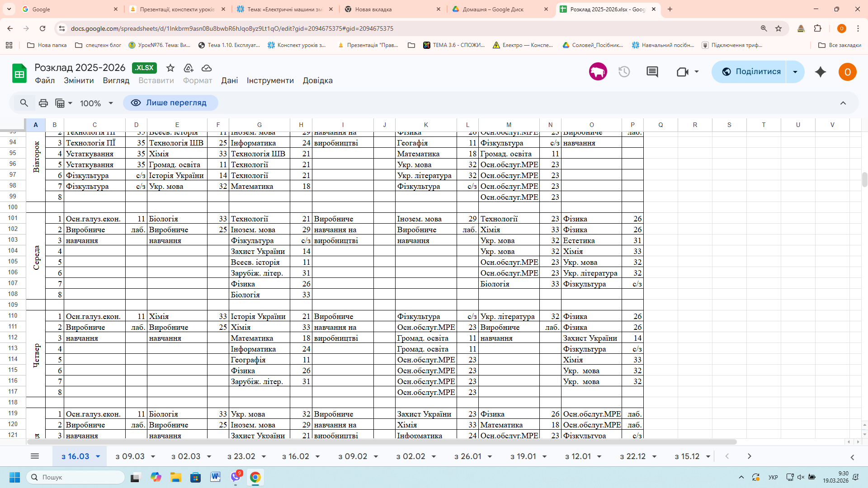Switch to sheet tab з 23.02
This screenshot has width=868, height=488.
pyautogui.click(x=241, y=456)
